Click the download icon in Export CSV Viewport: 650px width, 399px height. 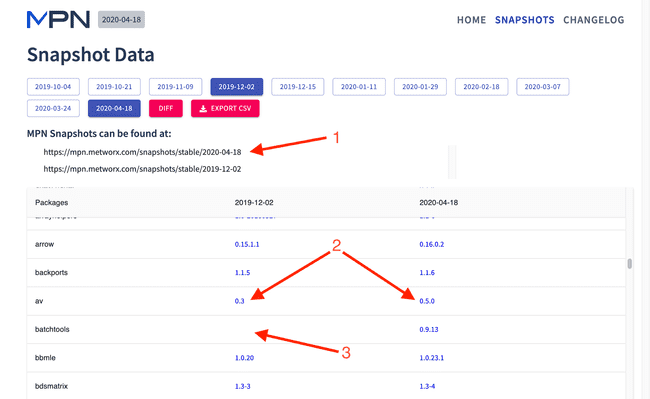(203, 109)
